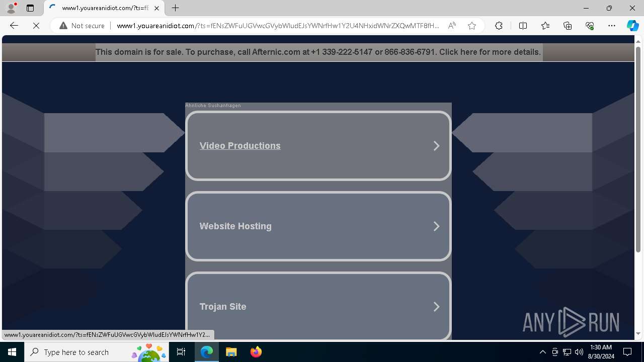The width and height of the screenshot is (644, 362).
Task: Click the page vertical scrollbar thumb
Action: [638, 149]
